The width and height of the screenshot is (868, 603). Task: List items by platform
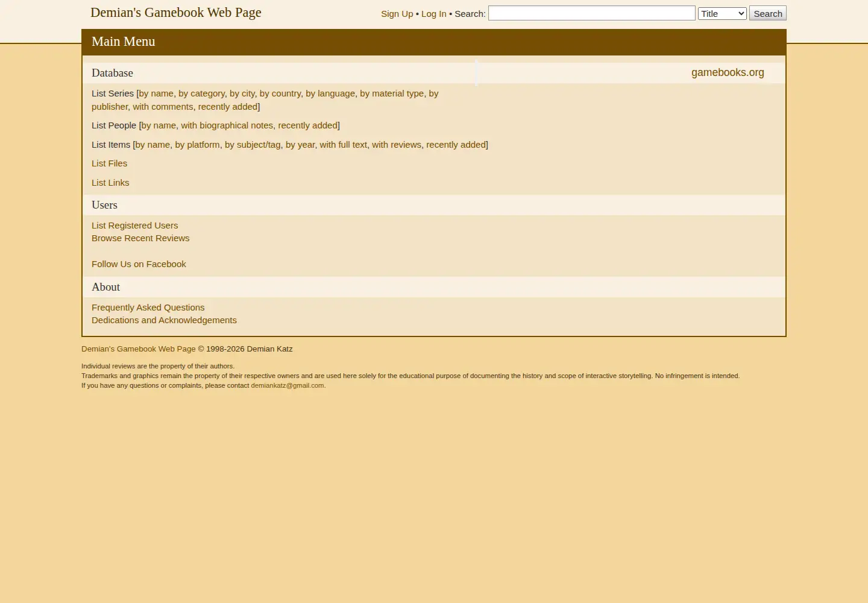[197, 145]
